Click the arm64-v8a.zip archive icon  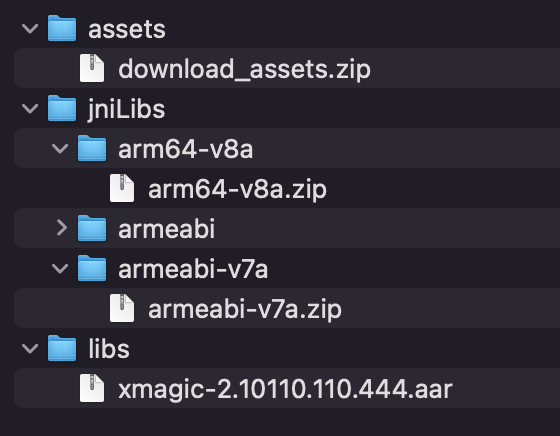click(x=122, y=188)
